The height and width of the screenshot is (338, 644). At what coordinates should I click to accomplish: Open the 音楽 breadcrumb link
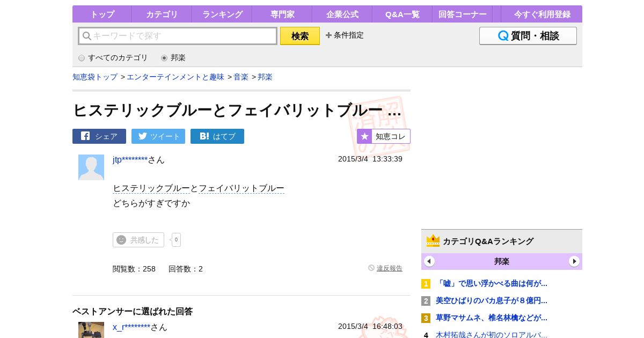point(241,77)
